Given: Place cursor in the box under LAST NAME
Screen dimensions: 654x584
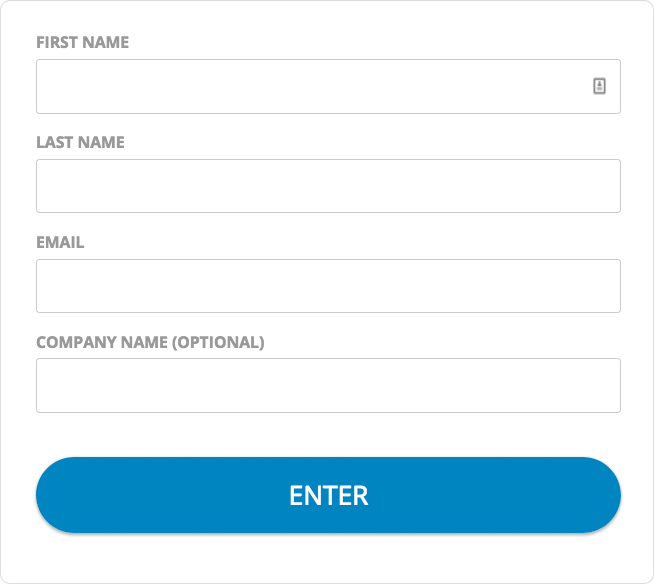Looking at the screenshot, I should (328, 186).
